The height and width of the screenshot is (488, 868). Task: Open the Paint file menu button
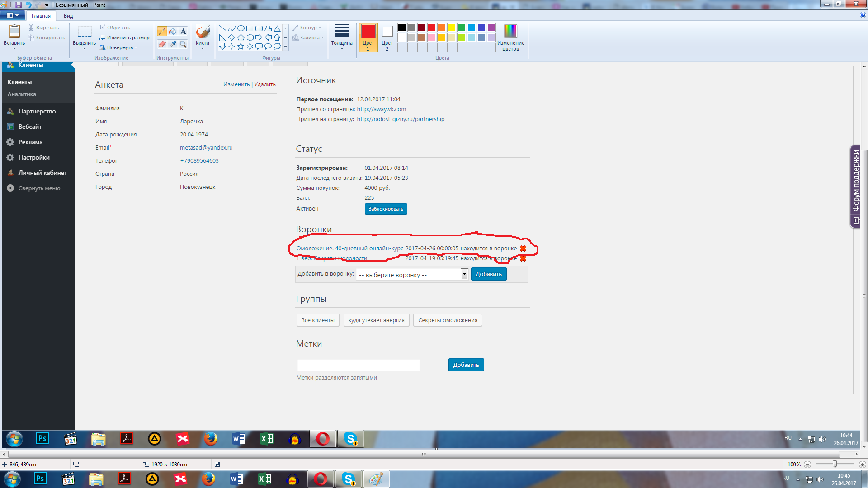click(12, 15)
